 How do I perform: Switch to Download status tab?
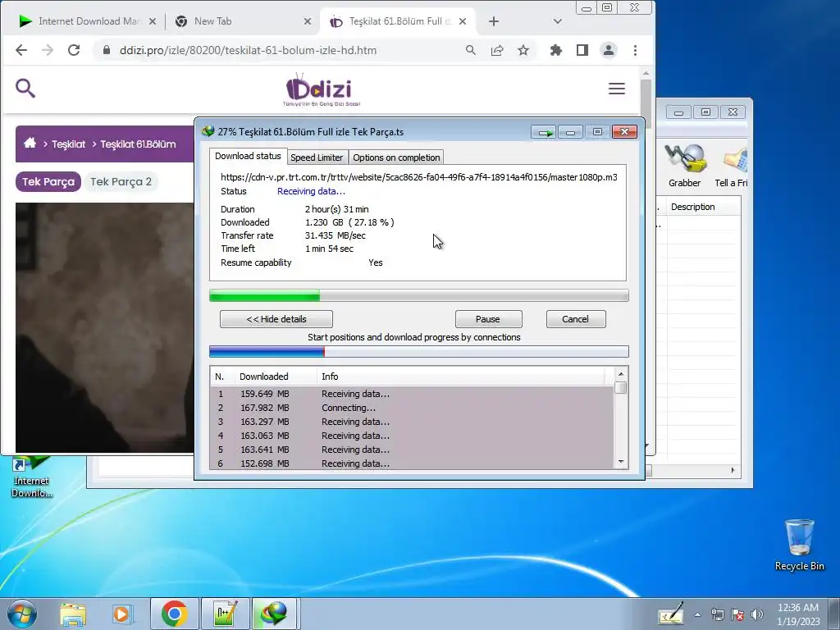point(248,156)
